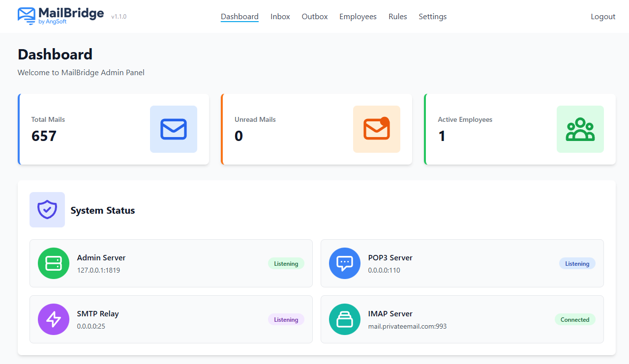Click the Admin Server Listening status badge

click(x=286, y=263)
